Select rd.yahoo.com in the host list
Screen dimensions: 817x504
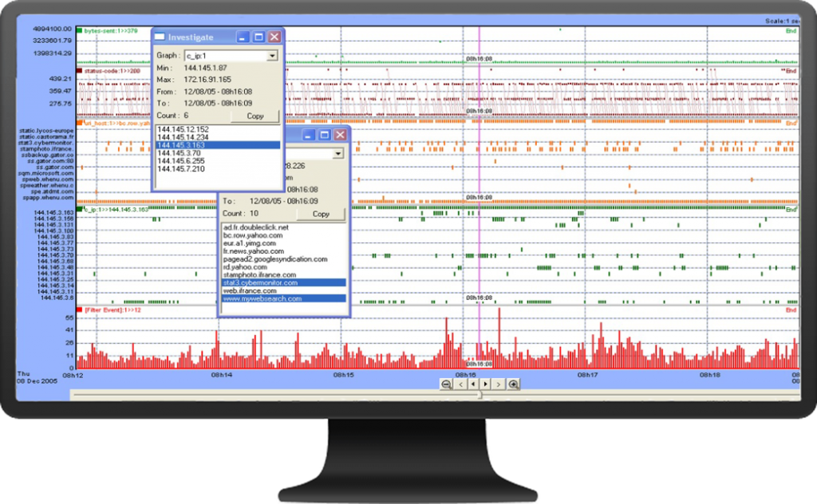click(x=245, y=267)
